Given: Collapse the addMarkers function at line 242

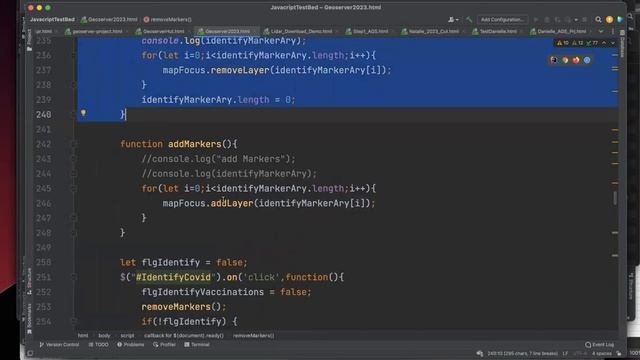Looking at the screenshot, I should coord(74,144).
